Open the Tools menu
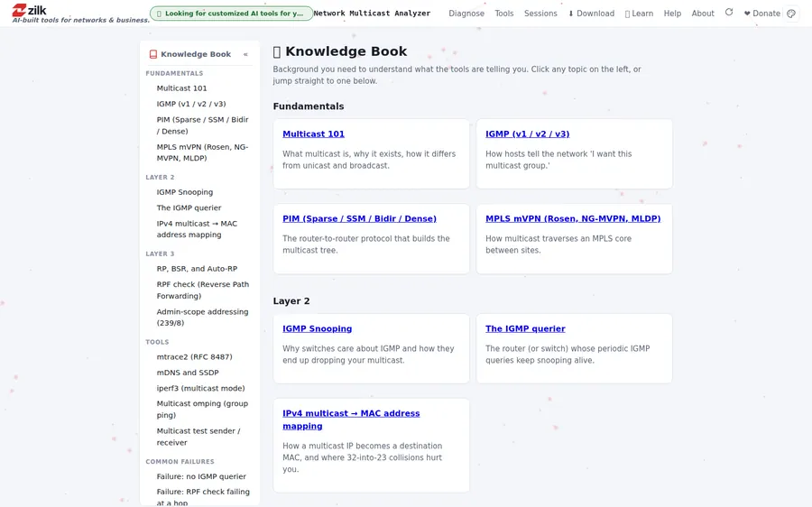Viewport: 812px width, 507px height. 503,14
